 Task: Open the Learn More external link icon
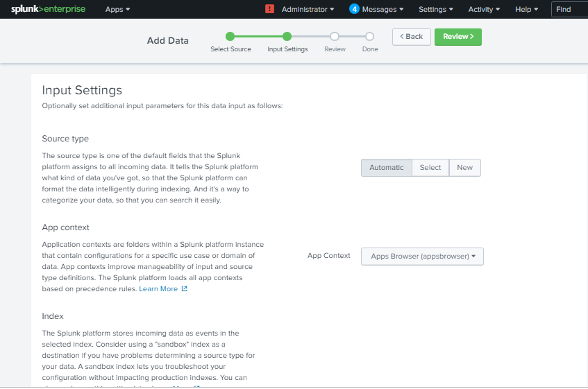point(184,288)
